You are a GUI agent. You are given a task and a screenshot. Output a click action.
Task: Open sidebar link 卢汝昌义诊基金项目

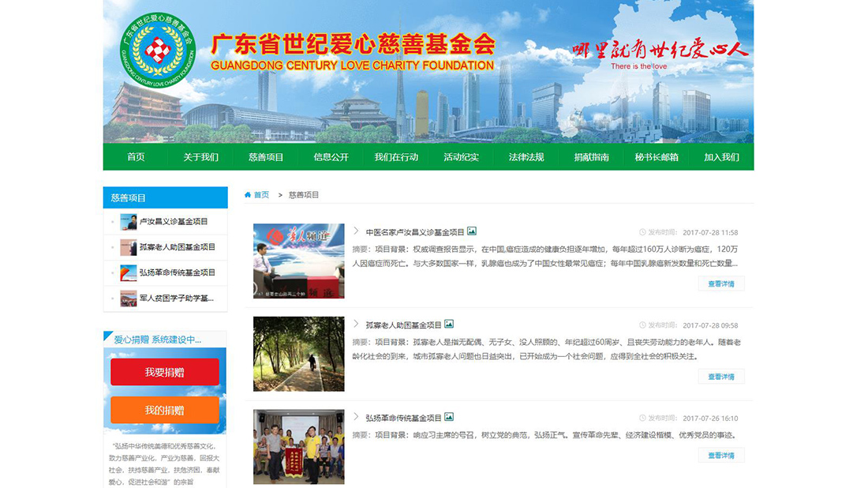pyautogui.click(x=174, y=222)
